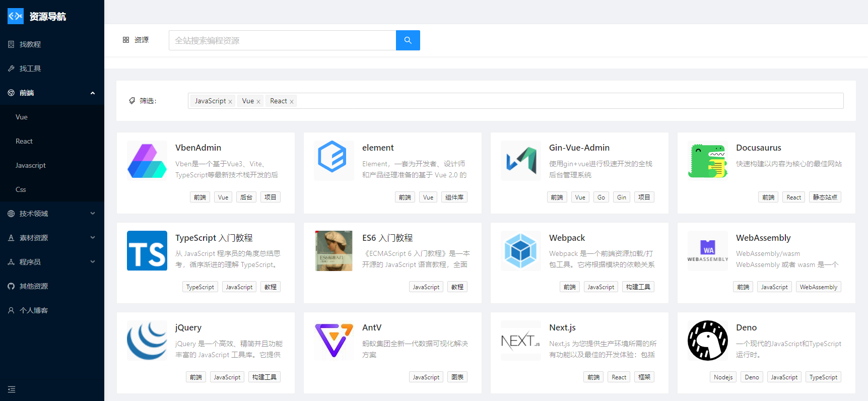The width and height of the screenshot is (868, 401).
Task: Open 个人博客 in the sidebar
Action: 52,310
